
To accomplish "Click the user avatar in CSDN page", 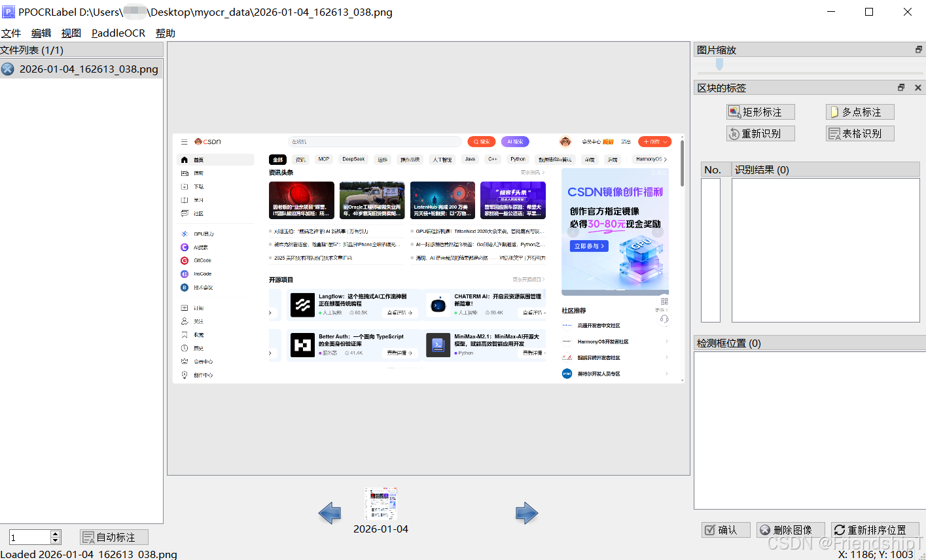I will (x=565, y=141).
